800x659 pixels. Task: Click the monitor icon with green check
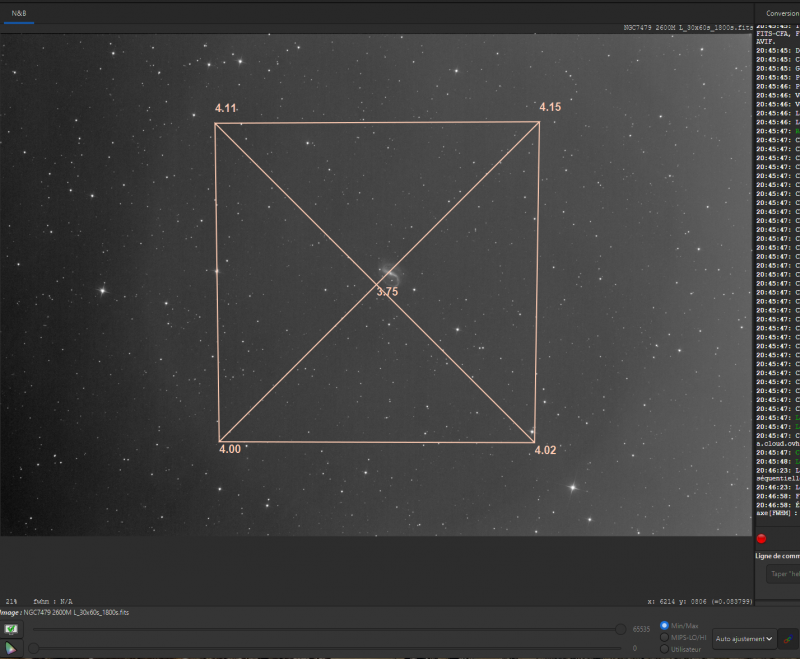tap(11, 629)
